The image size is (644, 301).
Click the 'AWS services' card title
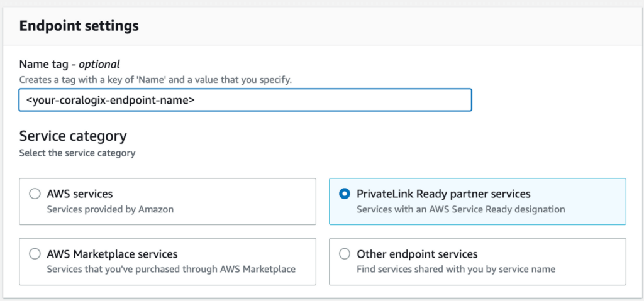(80, 194)
